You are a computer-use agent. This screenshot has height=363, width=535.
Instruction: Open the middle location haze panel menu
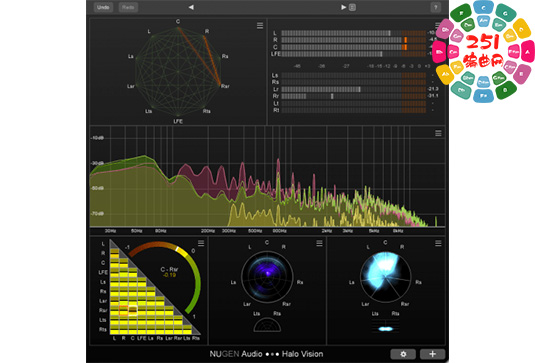(x=319, y=243)
